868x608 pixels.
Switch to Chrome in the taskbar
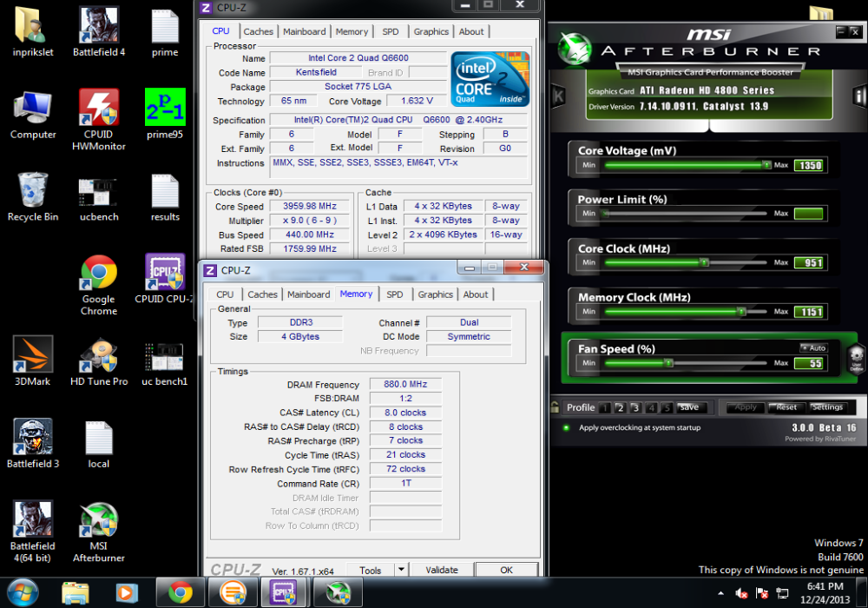[x=180, y=593]
